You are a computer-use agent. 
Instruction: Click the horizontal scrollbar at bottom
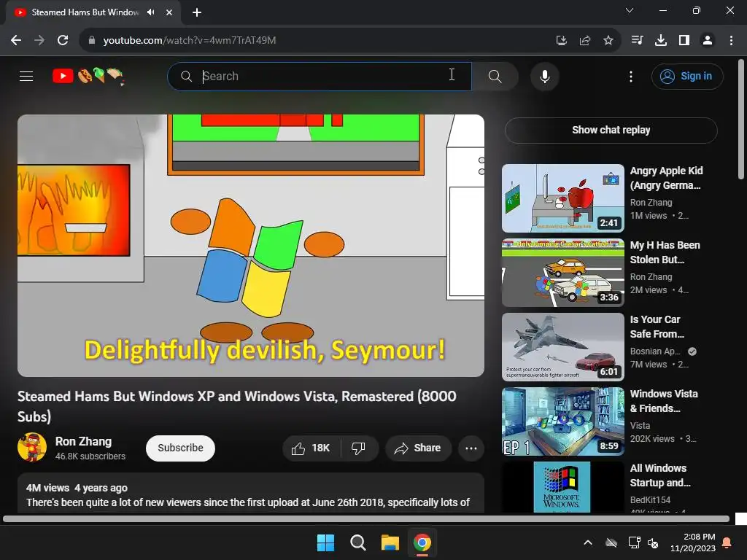(366, 518)
